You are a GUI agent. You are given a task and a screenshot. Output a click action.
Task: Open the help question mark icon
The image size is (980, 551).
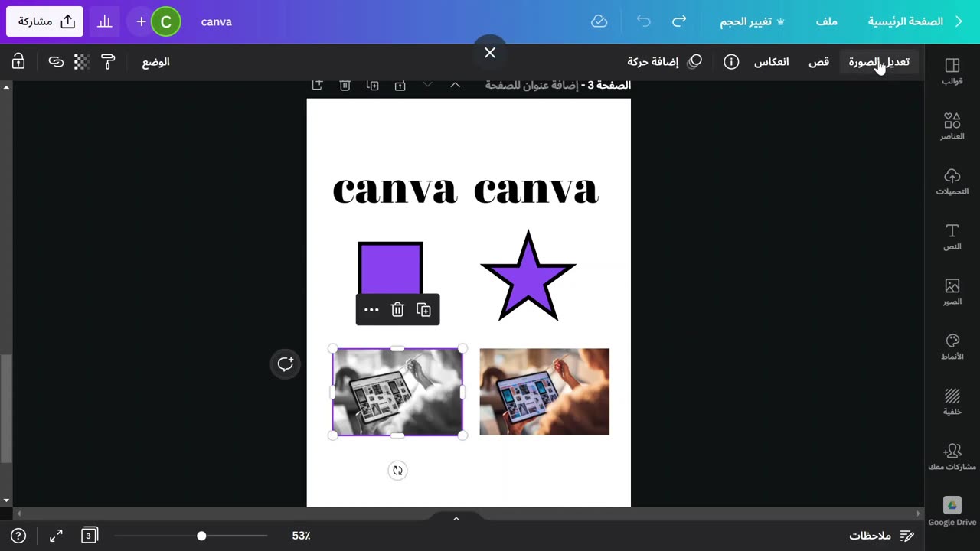pos(18,536)
